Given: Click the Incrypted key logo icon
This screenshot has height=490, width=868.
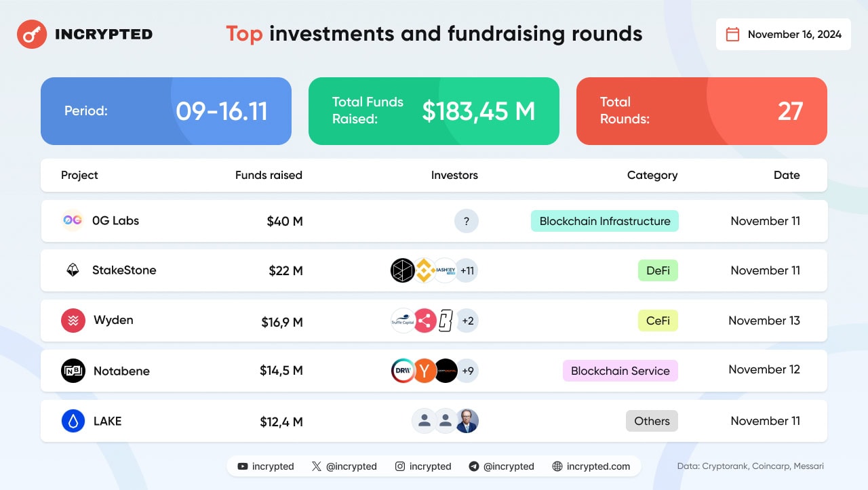Looking at the screenshot, I should pos(32,35).
